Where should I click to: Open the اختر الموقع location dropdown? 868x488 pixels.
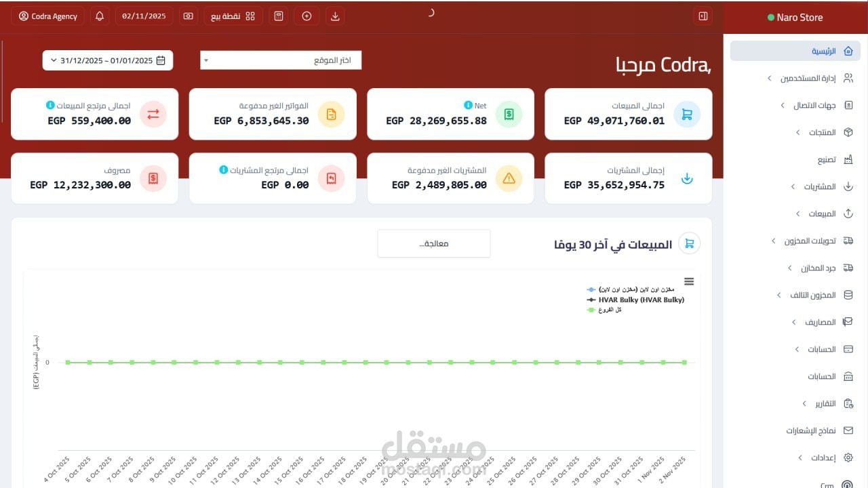pyautogui.click(x=281, y=60)
